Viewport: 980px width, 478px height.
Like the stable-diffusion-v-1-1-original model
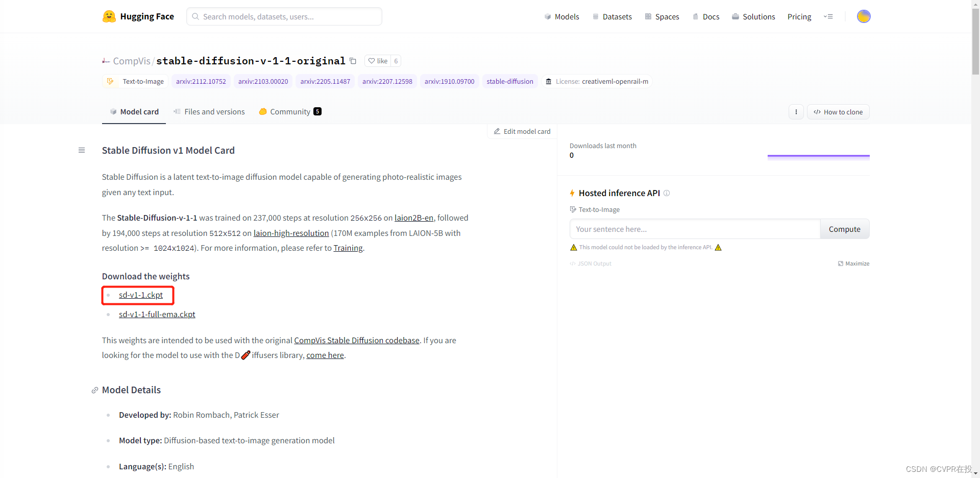[378, 61]
